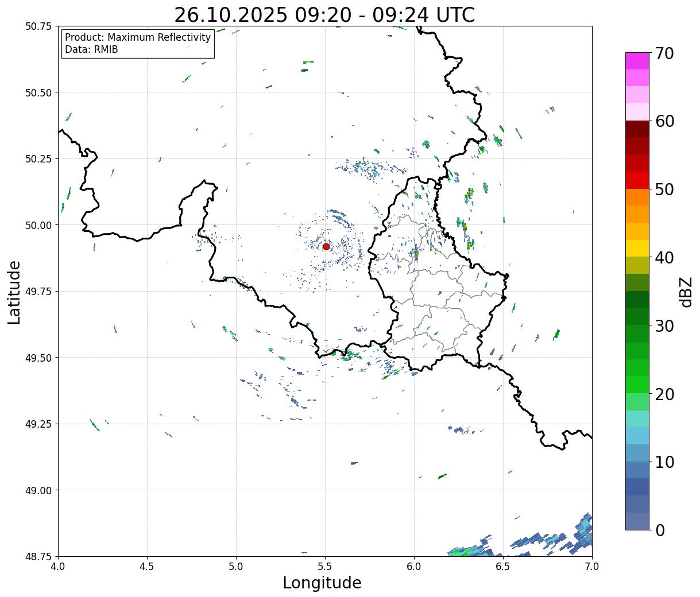Click the 'Longitude' axis label
The width and height of the screenshot is (700, 597).
coord(322,583)
